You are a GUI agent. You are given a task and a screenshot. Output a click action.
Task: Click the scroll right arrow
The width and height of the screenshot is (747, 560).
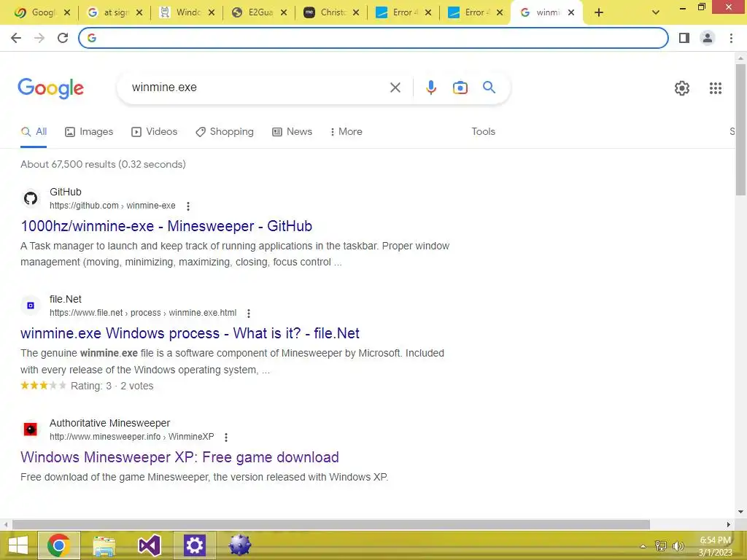pyautogui.click(x=729, y=525)
